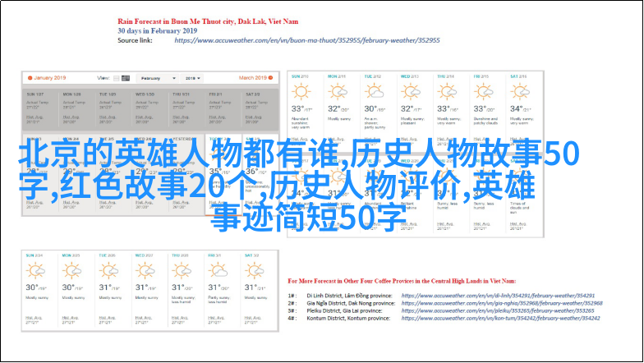
Task: Open the Gia Nghia District forecast link
Action: tap(502, 303)
